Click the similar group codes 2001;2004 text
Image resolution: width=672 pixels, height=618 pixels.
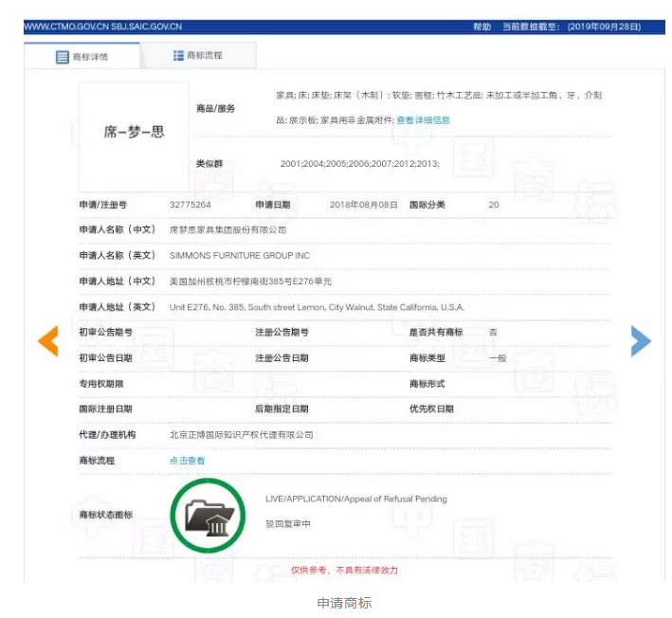(359, 164)
